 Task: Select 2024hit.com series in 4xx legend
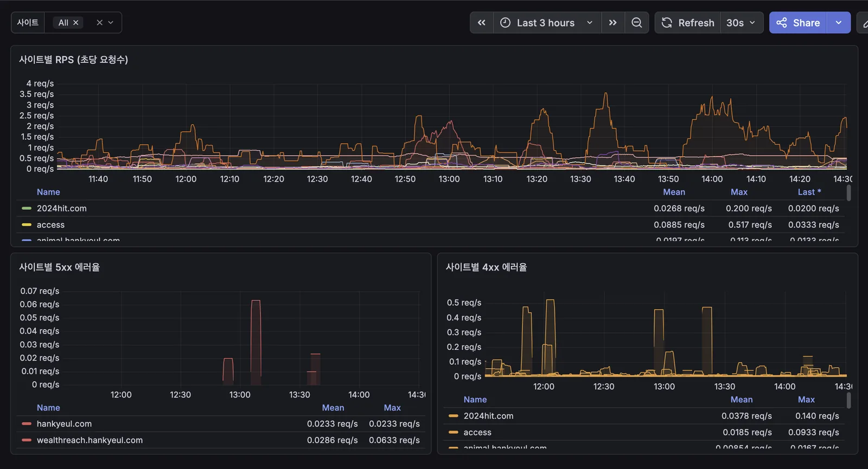pos(489,416)
